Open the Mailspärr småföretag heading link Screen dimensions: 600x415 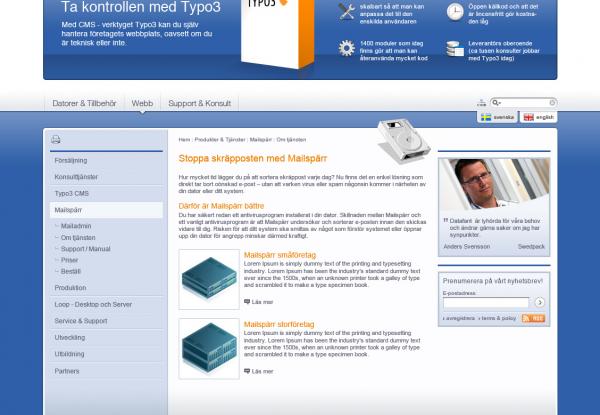[x=280, y=255]
